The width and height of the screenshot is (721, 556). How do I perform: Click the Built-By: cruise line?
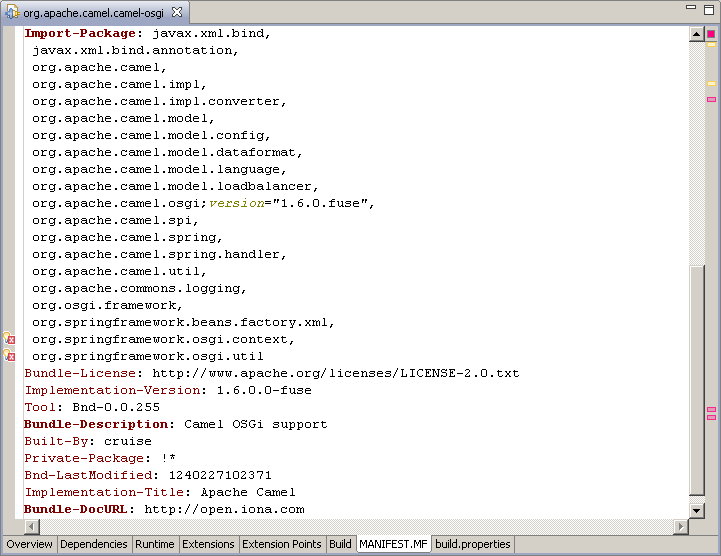pyautogui.click(x=88, y=441)
